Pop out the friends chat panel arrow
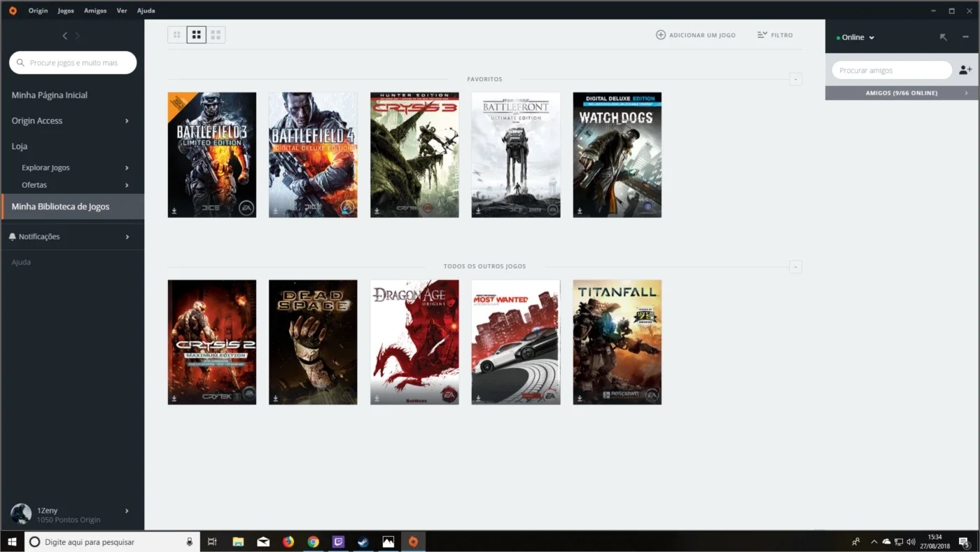 coord(943,37)
